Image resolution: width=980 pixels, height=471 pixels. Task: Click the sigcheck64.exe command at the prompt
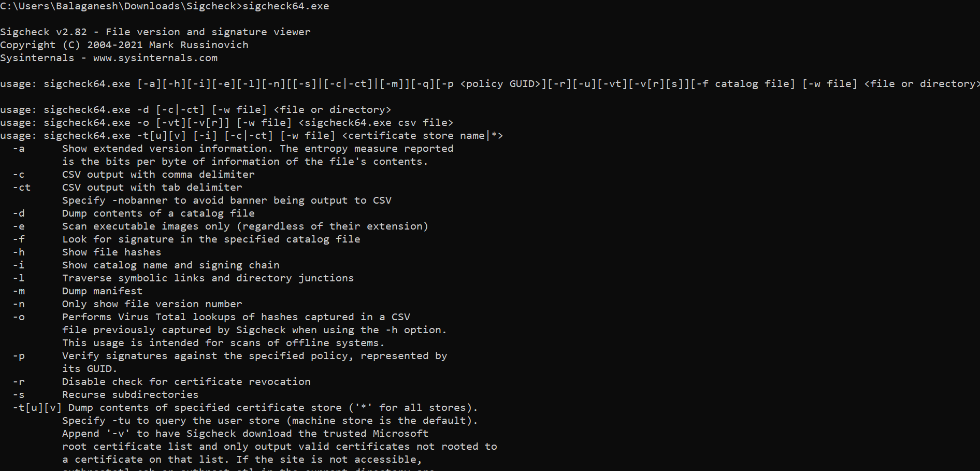click(286, 6)
